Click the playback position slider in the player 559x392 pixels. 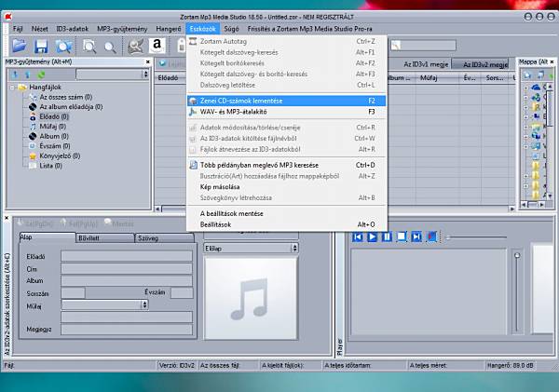coord(476,237)
